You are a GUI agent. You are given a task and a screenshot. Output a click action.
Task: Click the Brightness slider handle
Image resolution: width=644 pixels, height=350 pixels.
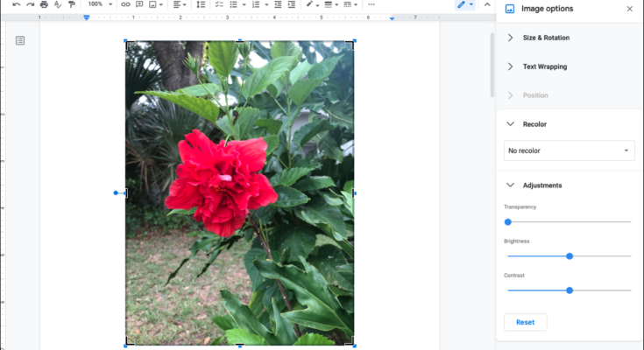tap(570, 256)
